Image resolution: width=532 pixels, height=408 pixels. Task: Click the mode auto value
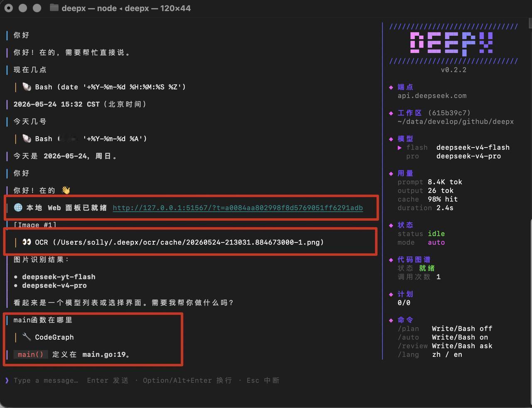(436, 242)
